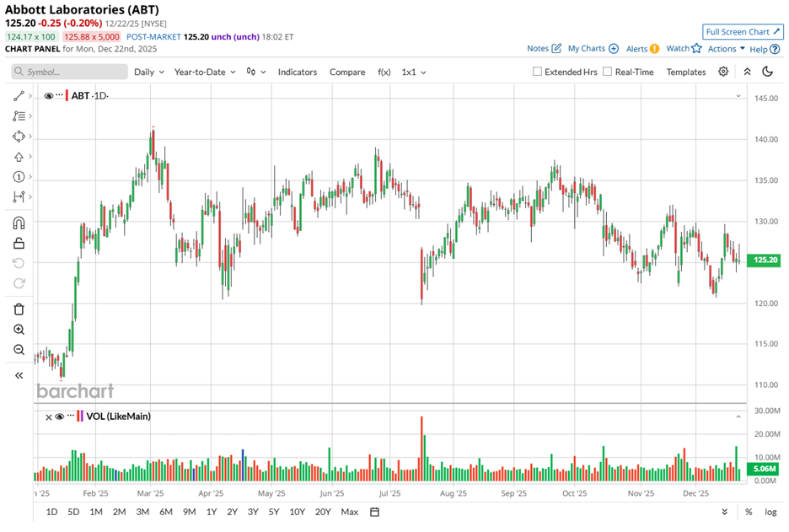Enable the Real-Time checkbox
This screenshot has height=532, width=789.
[608, 72]
